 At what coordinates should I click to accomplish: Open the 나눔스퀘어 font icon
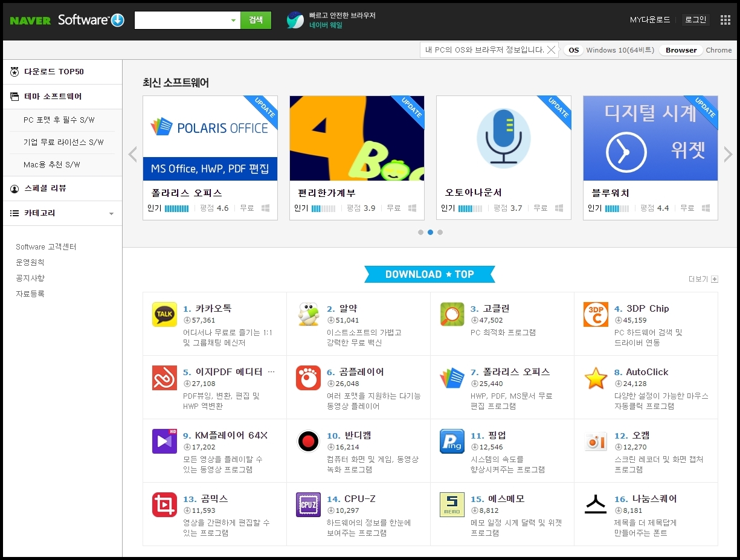coord(596,504)
